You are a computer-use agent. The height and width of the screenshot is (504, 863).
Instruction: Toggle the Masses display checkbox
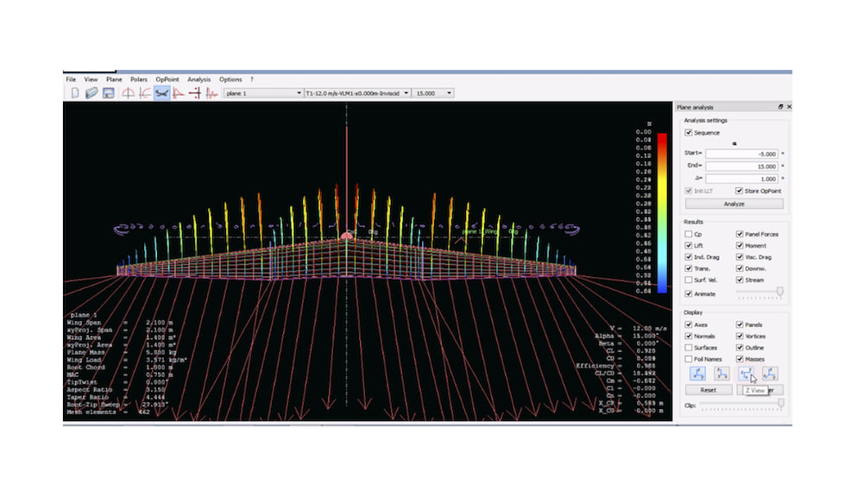(740, 359)
